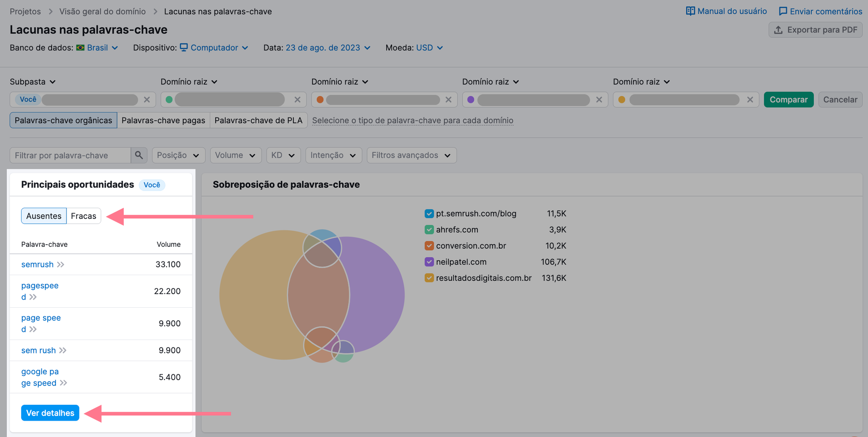Screen dimensions: 868x437
Task: Open the Posição filter dropdown
Action: 178,155
